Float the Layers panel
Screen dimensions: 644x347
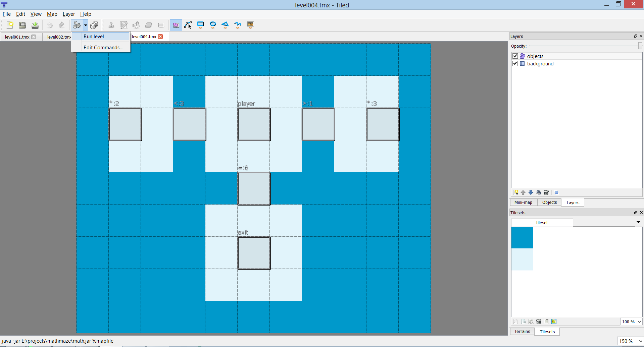635,36
